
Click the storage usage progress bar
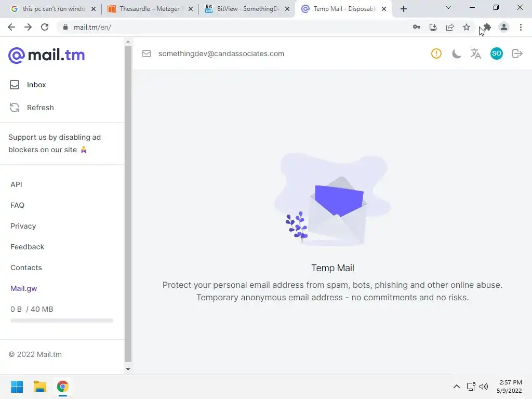[x=62, y=320]
